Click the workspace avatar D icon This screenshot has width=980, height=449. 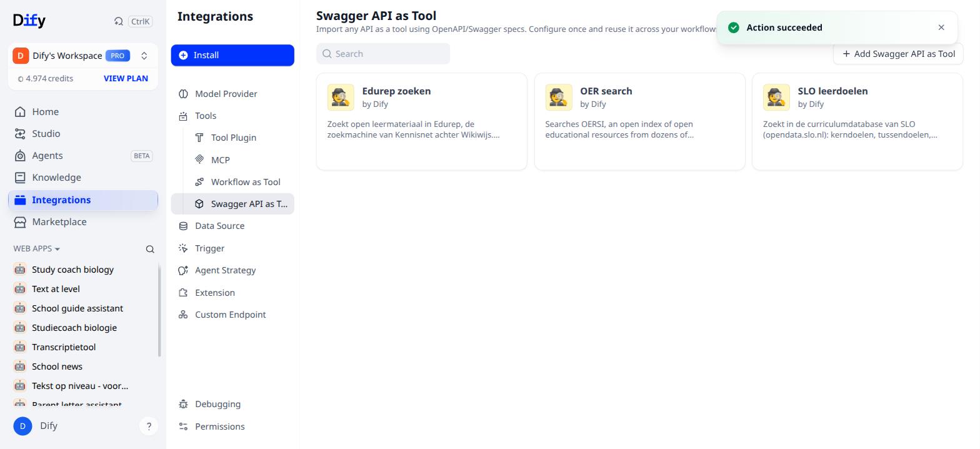pos(21,56)
